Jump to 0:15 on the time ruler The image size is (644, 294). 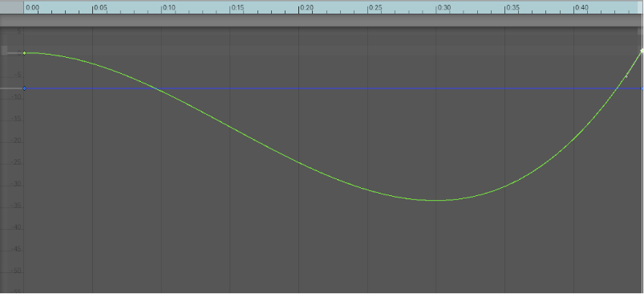[x=238, y=7]
